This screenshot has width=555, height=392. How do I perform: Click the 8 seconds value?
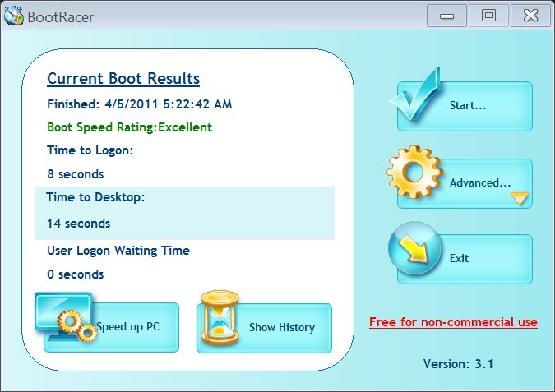(76, 174)
